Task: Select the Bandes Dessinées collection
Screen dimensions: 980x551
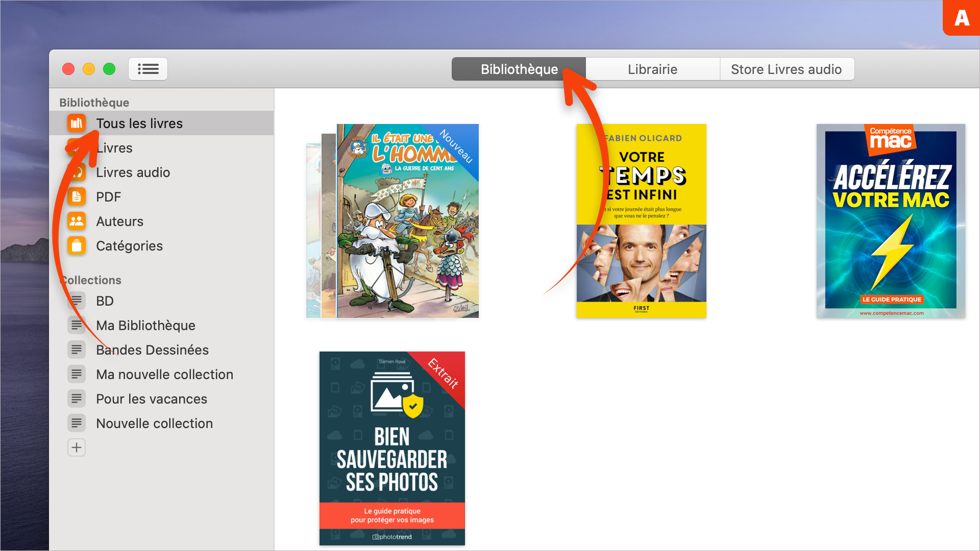Action: pyautogui.click(x=152, y=350)
